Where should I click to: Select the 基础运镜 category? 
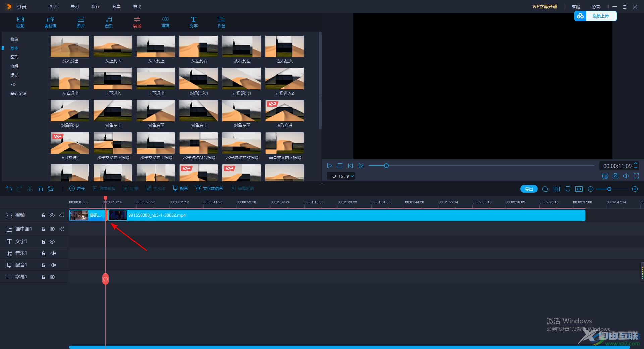click(x=18, y=94)
